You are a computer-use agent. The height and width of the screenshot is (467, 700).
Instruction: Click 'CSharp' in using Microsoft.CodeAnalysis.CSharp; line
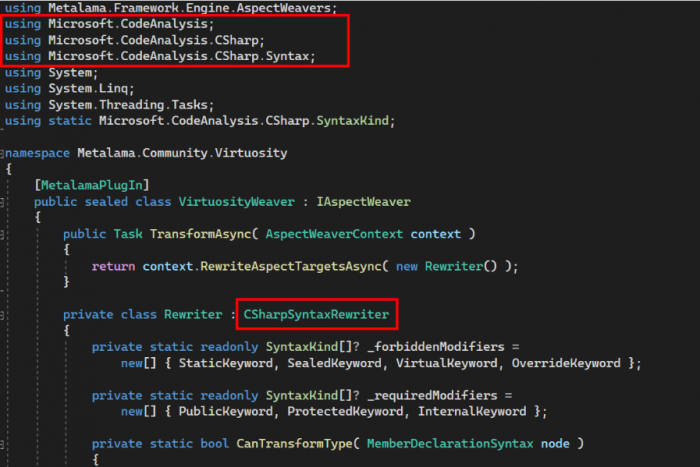pos(236,40)
